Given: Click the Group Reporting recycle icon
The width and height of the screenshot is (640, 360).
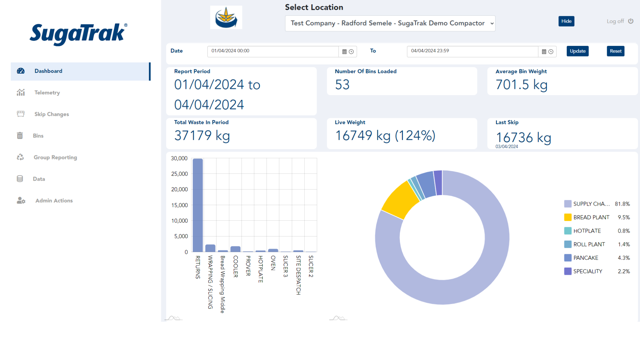Looking at the screenshot, I should point(20,157).
